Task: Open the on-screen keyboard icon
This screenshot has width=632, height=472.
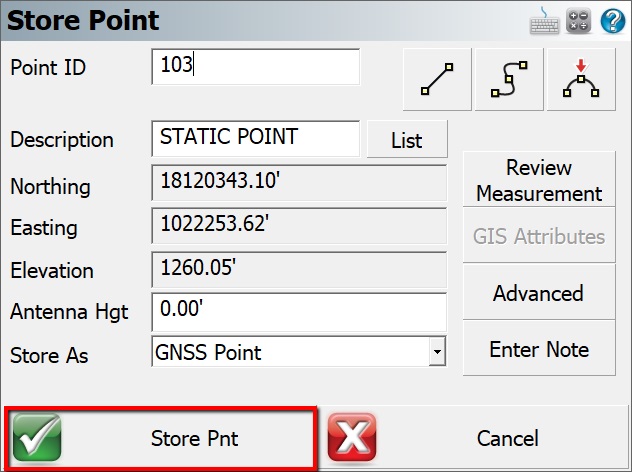Action: coord(545,20)
